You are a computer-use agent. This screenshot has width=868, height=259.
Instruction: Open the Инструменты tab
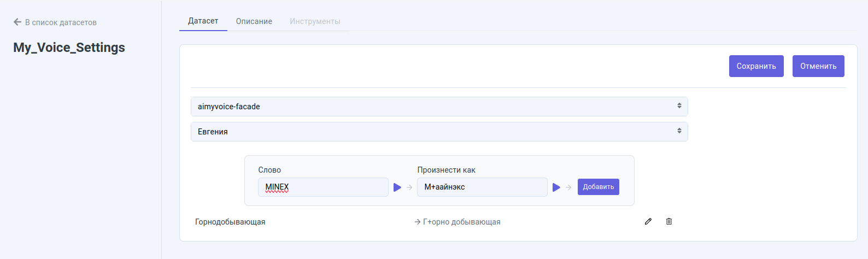coord(315,21)
